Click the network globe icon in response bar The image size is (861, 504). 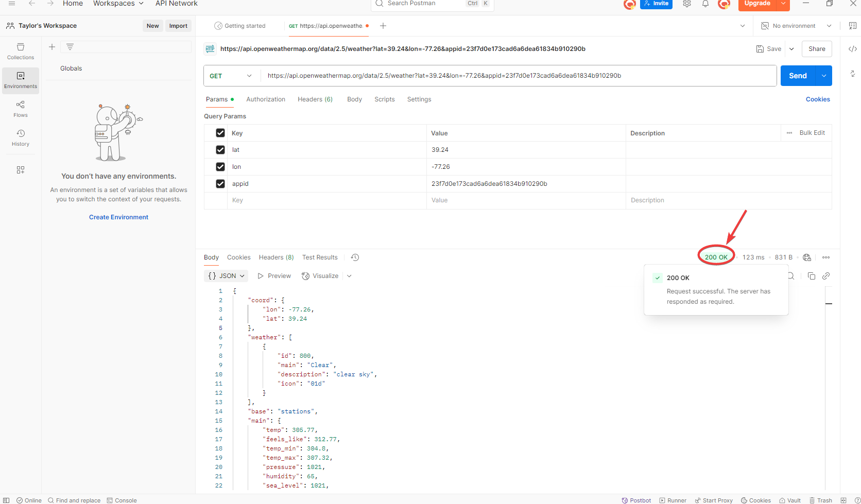[x=807, y=257]
